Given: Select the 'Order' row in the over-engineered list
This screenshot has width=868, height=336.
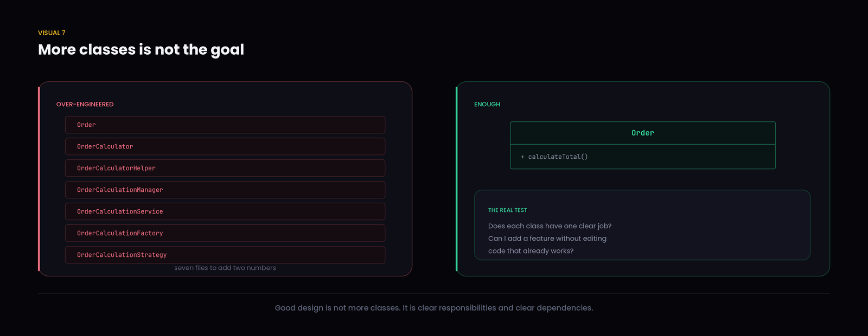Looking at the screenshot, I should 225,125.
